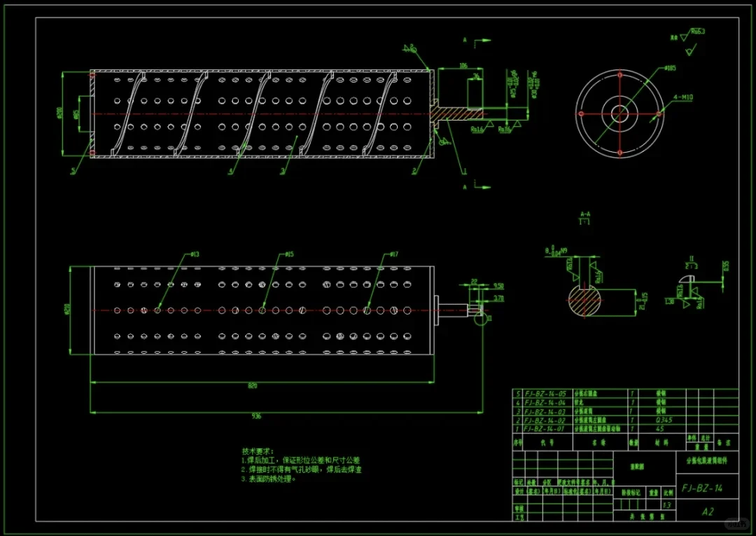Screen dimensions: 756x536
Task: Select balloon number 3 on the drum
Action: pyautogui.click(x=282, y=169)
